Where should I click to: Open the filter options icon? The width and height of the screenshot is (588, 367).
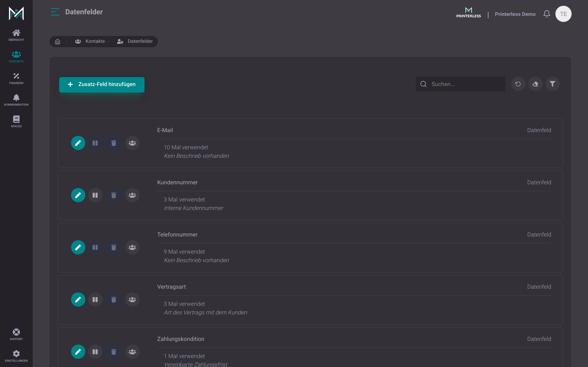[x=552, y=84]
